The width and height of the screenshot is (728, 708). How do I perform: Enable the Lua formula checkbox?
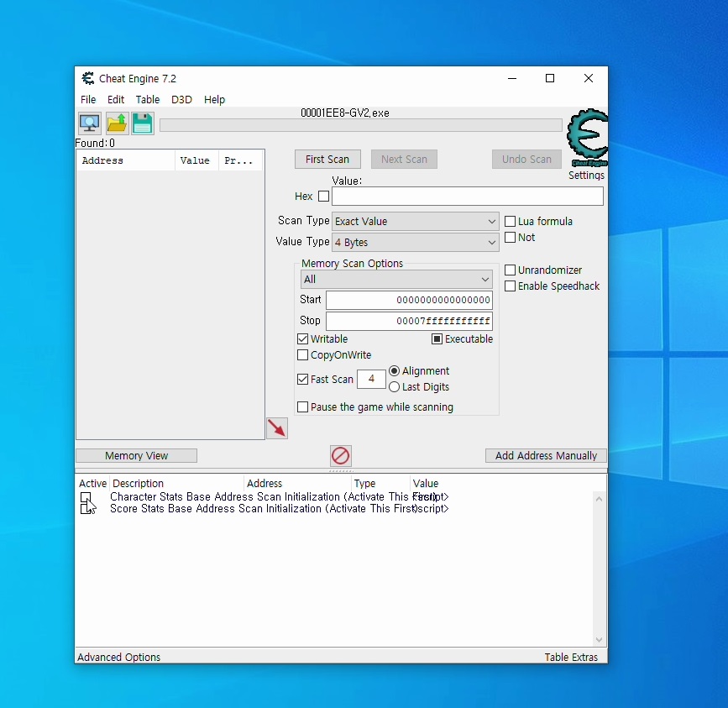pos(510,222)
